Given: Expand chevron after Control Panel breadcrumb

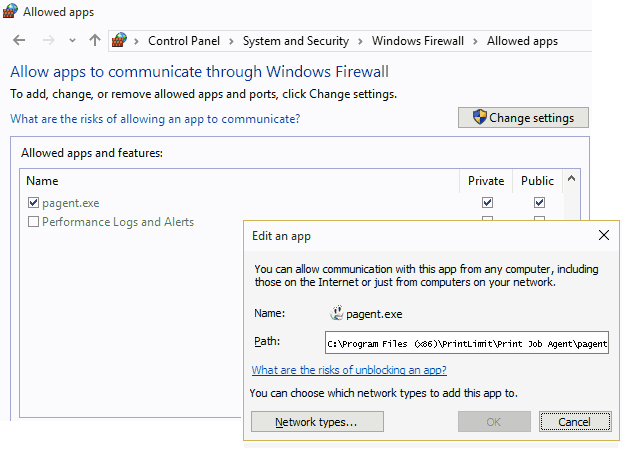Looking at the screenshot, I should [x=231, y=41].
